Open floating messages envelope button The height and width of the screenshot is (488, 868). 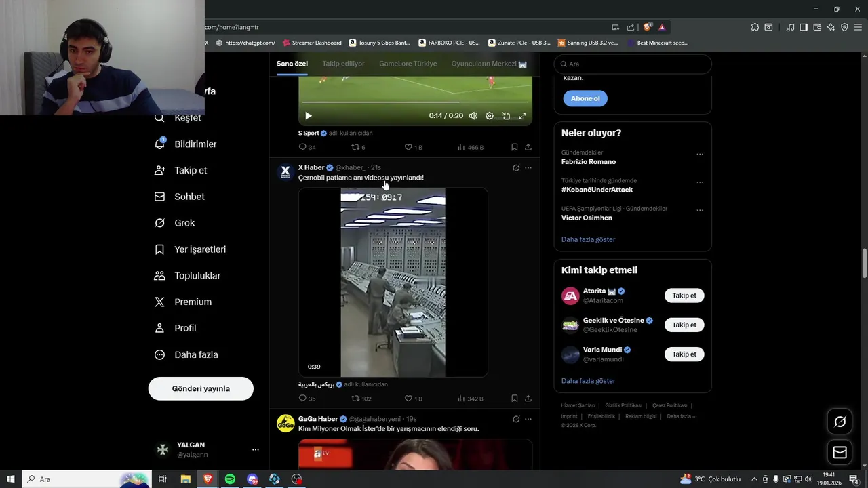click(x=840, y=452)
